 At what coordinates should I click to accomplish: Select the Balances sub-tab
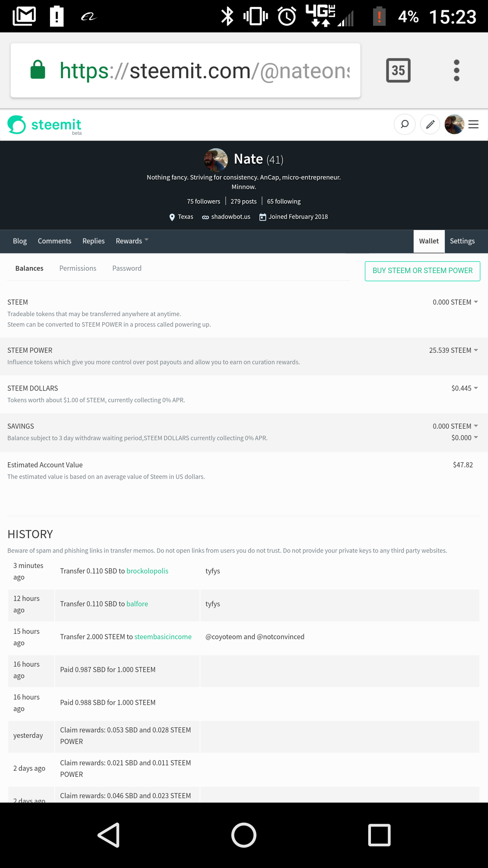29,268
